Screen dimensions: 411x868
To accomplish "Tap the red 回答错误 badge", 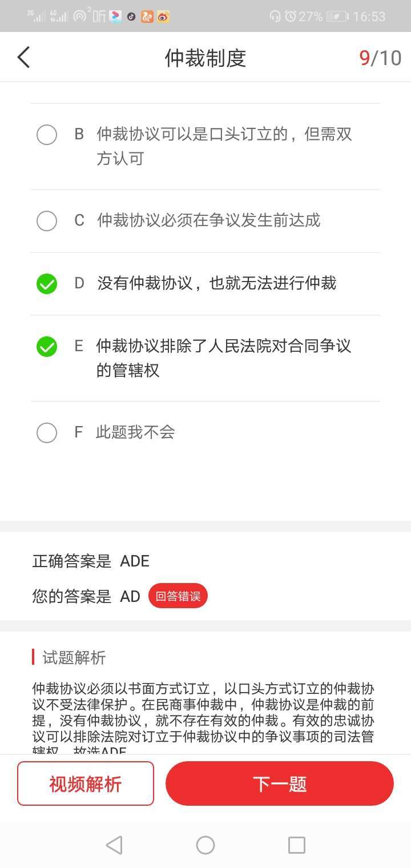I will coord(178,596).
